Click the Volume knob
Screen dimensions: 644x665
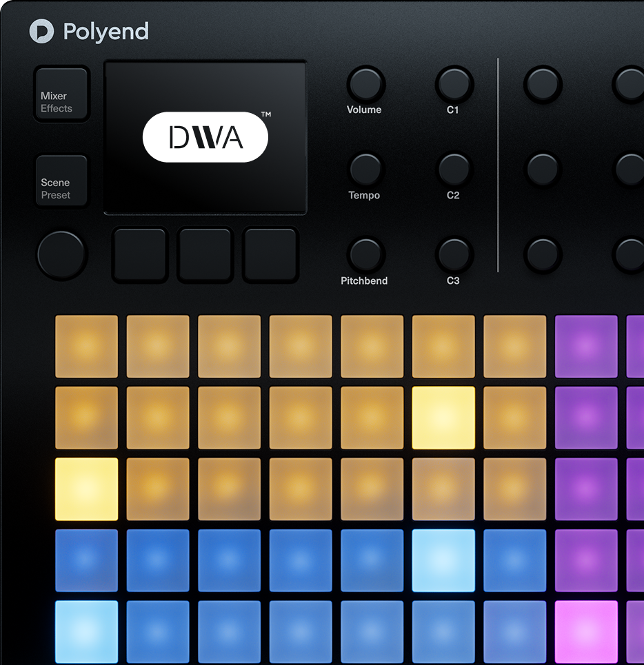[x=365, y=84]
